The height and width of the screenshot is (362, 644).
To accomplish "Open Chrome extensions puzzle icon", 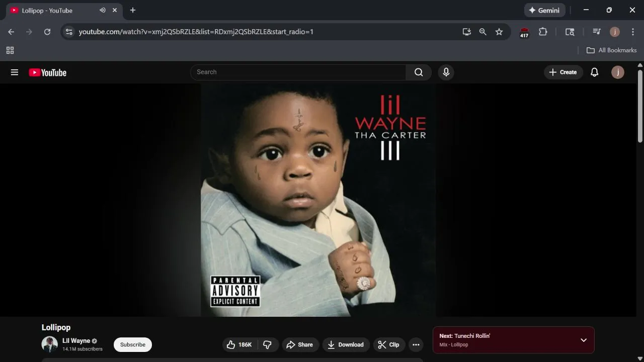I will click(x=543, y=32).
